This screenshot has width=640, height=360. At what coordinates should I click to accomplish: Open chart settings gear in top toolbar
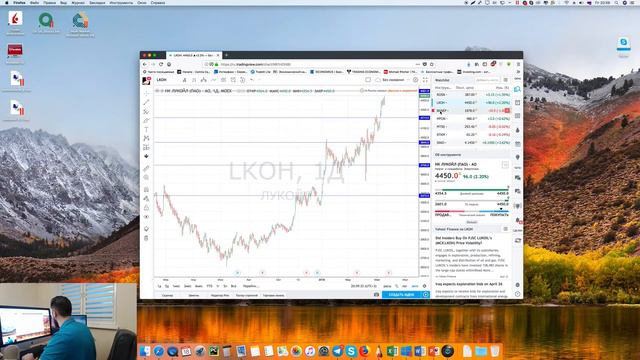416,80
